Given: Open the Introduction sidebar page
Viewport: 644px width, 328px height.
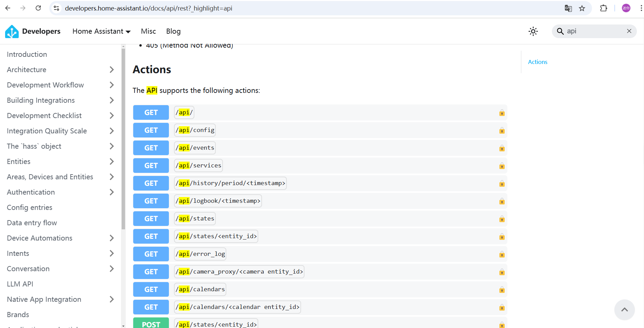Looking at the screenshot, I should click(27, 54).
